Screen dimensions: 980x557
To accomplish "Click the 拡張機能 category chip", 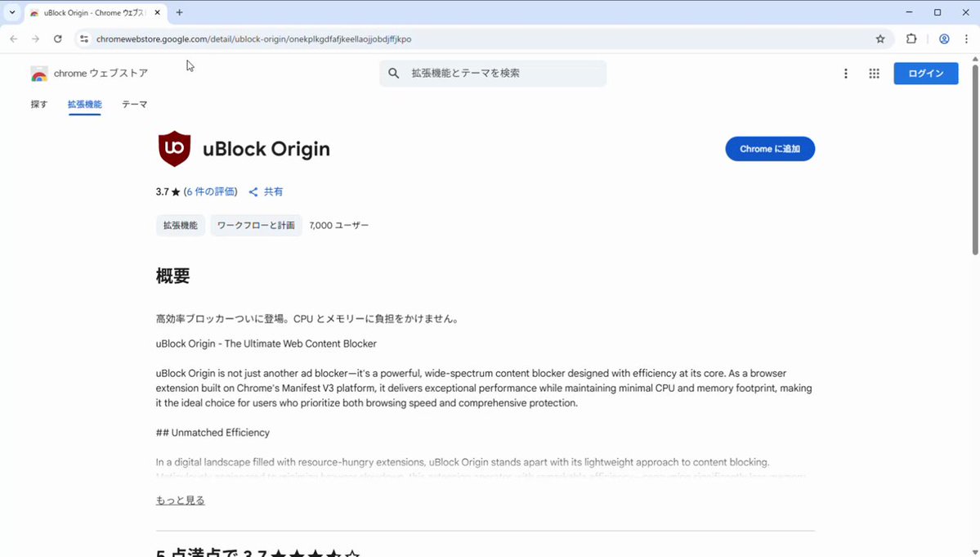I will (180, 225).
